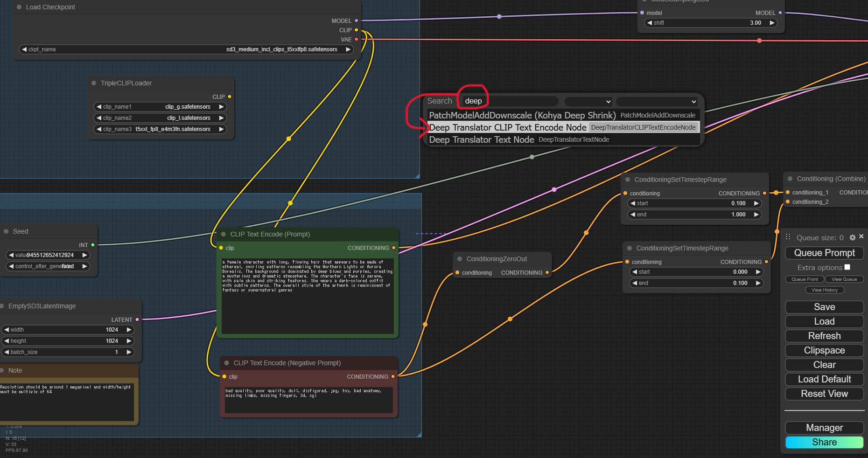Click the Load Checkpoint VAE output socket
The image size is (868, 458).
(x=357, y=39)
